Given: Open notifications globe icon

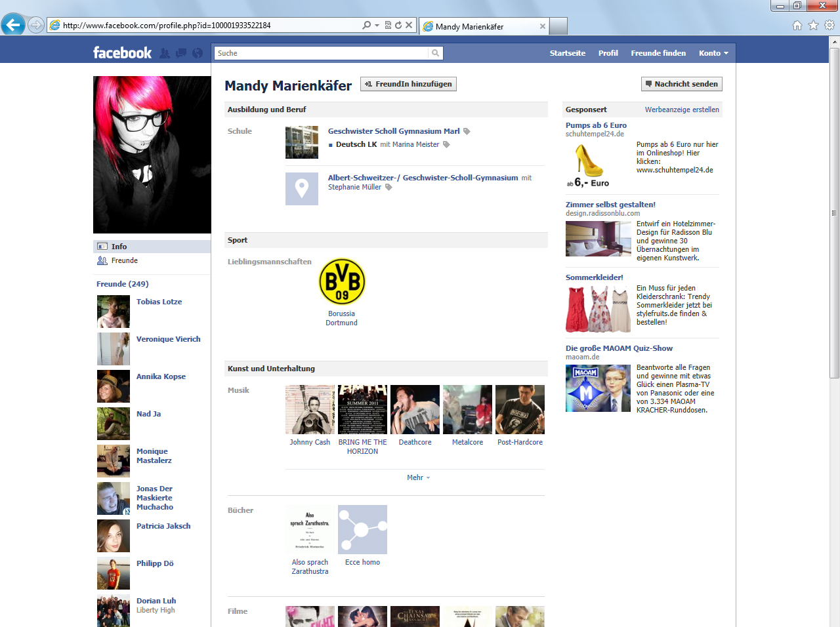Looking at the screenshot, I should point(198,53).
